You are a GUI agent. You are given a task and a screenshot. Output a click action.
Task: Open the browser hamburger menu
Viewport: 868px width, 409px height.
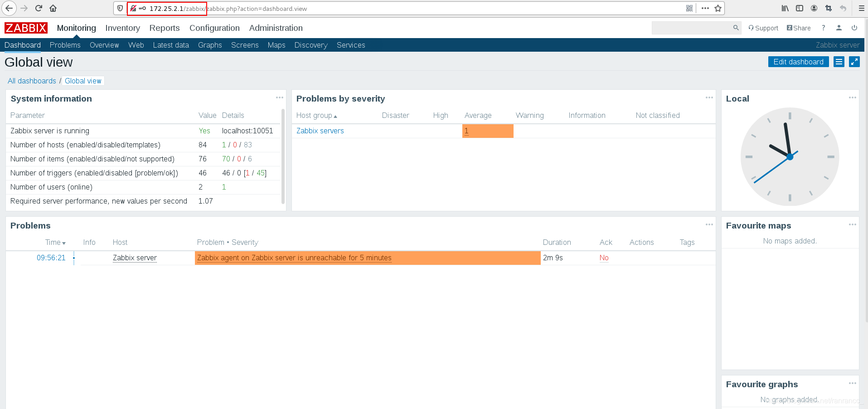coord(861,8)
